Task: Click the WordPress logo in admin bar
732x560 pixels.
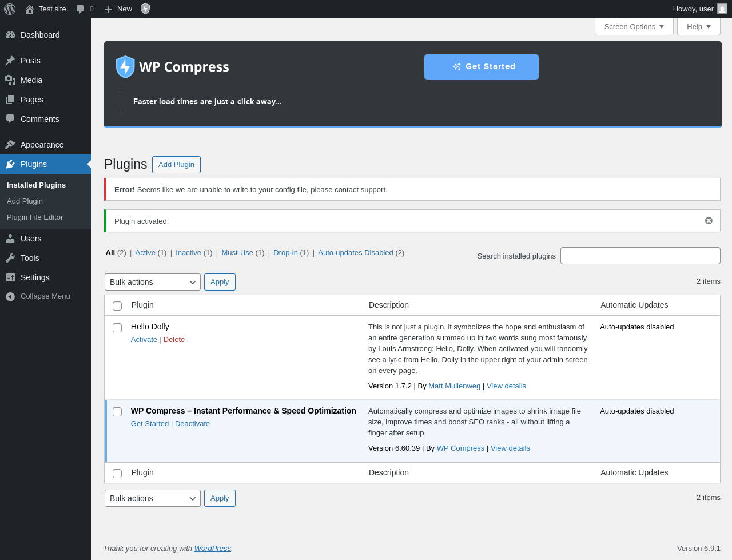Action: pyautogui.click(x=10, y=9)
